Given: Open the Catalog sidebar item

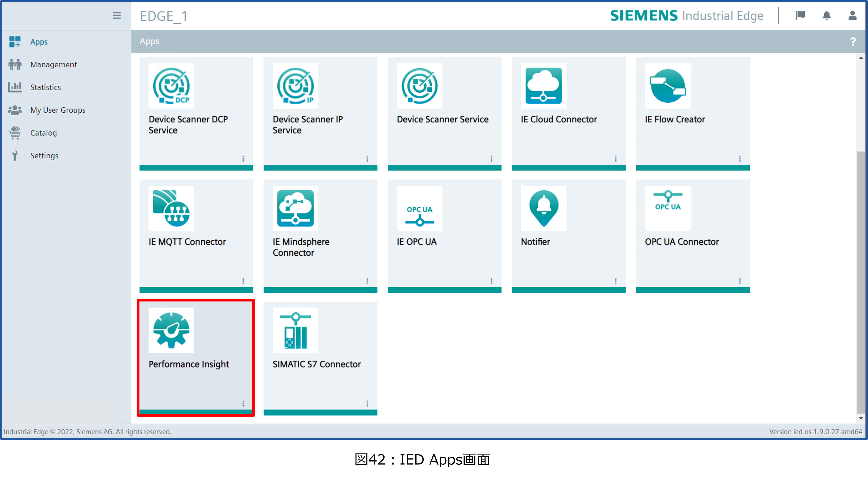Looking at the screenshot, I should tap(43, 133).
